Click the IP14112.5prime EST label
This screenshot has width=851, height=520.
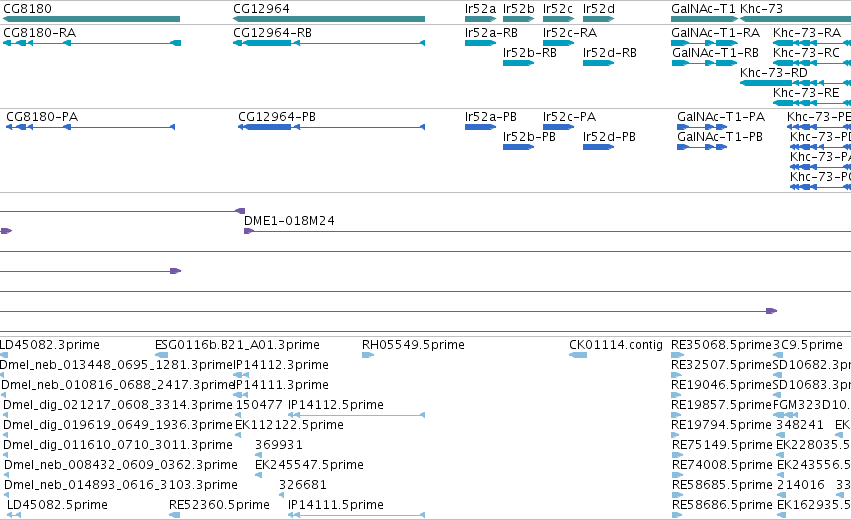[336, 405]
